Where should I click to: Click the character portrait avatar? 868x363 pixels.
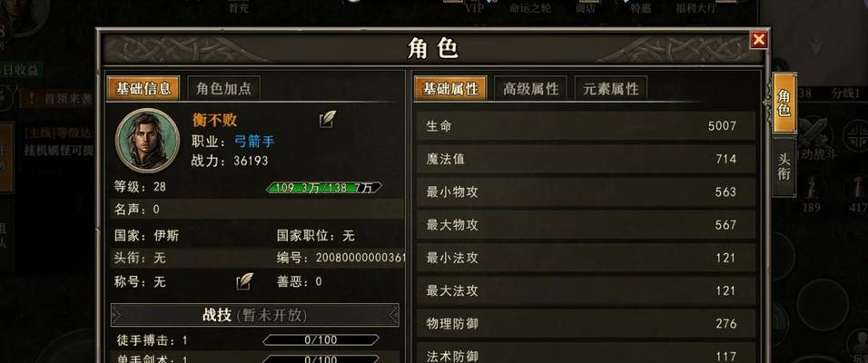(147, 141)
